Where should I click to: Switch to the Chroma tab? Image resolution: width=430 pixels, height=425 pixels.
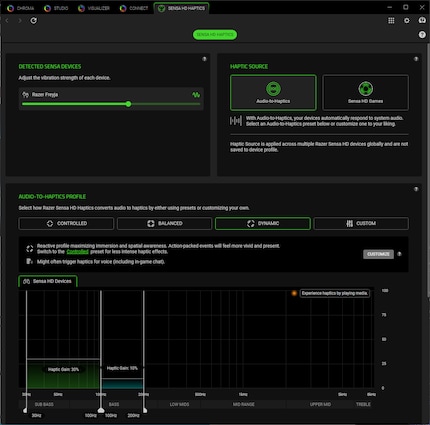click(x=21, y=8)
